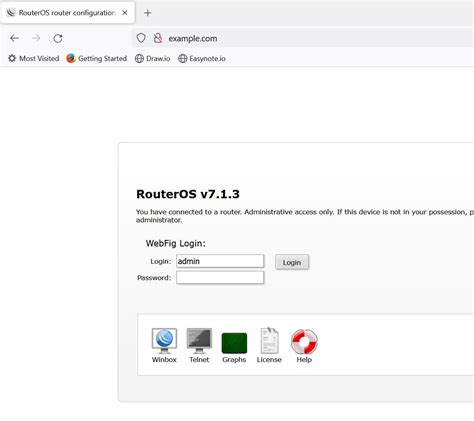The height and width of the screenshot is (421, 474).
Task: Click the WebFig Login: label
Action: tap(175, 243)
